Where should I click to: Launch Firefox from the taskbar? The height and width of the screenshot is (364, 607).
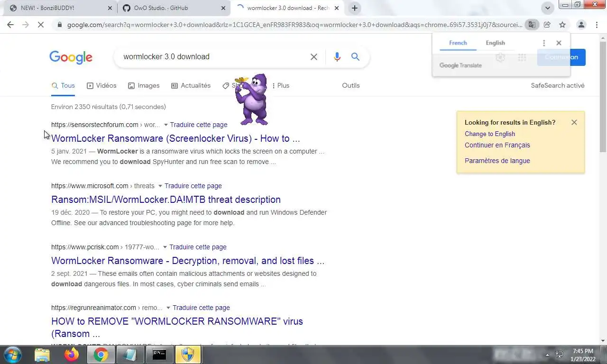click(72, 355)
